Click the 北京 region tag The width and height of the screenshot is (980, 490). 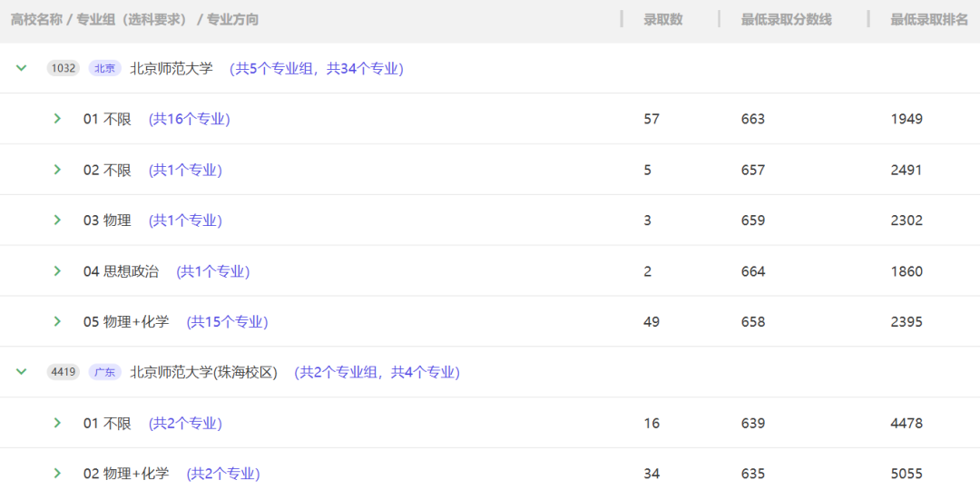(x=105, y=68)
